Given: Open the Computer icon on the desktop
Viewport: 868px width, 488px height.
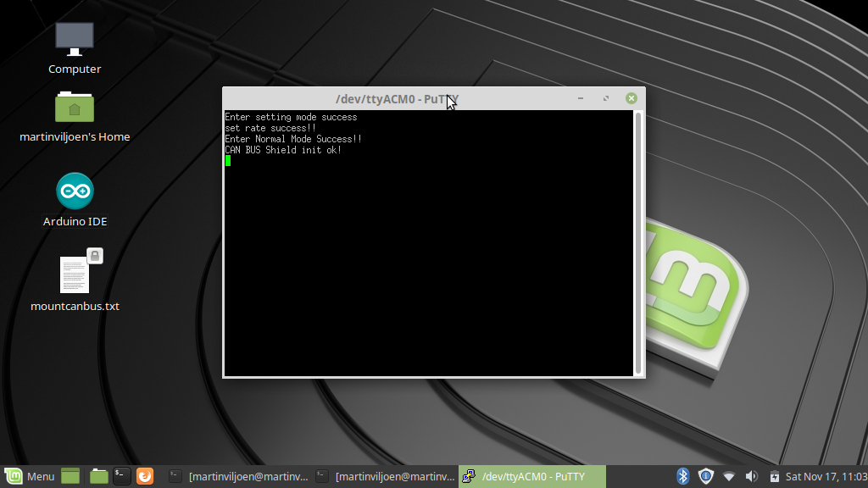Looking at the screenshot, I should click(75, 39).
